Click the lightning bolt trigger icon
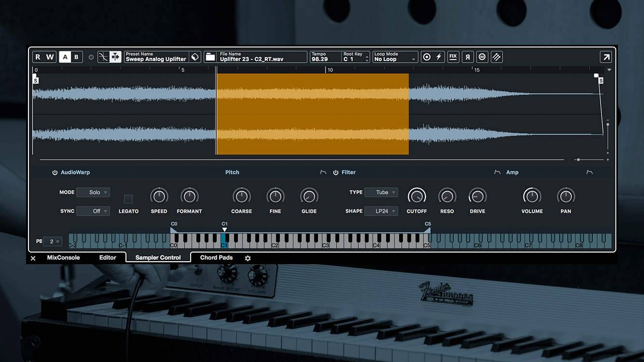 (439, 57)
